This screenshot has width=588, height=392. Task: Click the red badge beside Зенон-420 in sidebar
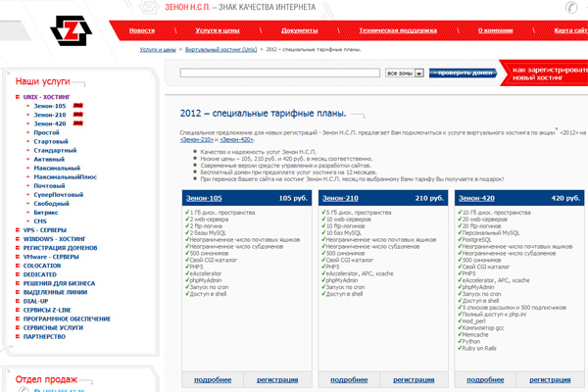(x=76, y=125)
